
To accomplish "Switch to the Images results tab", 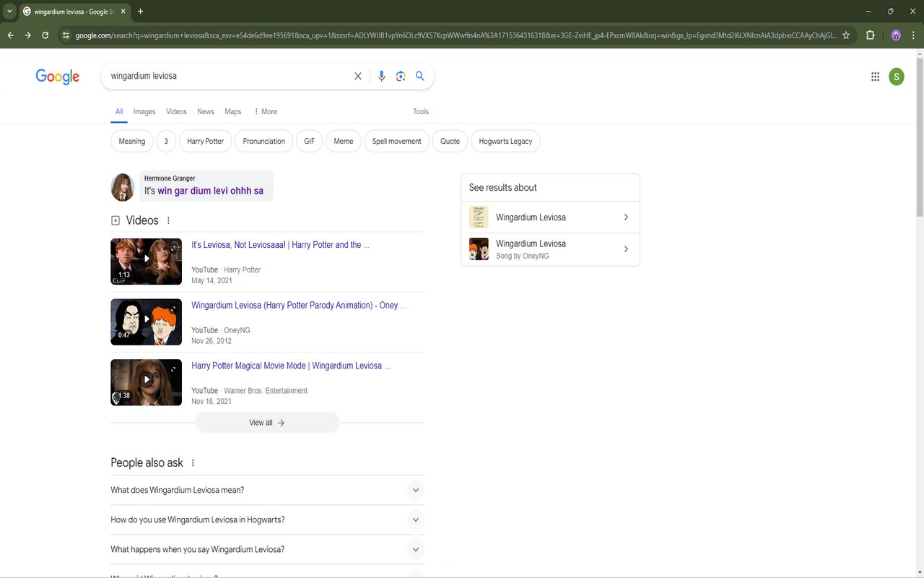I will (144, 111).
